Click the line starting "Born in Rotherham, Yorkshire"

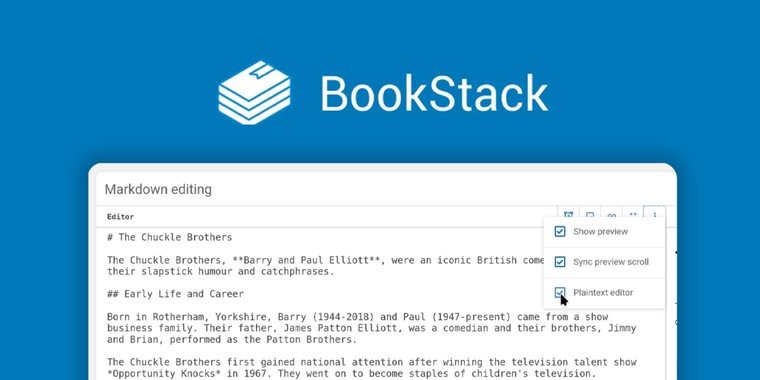point(358,317)
